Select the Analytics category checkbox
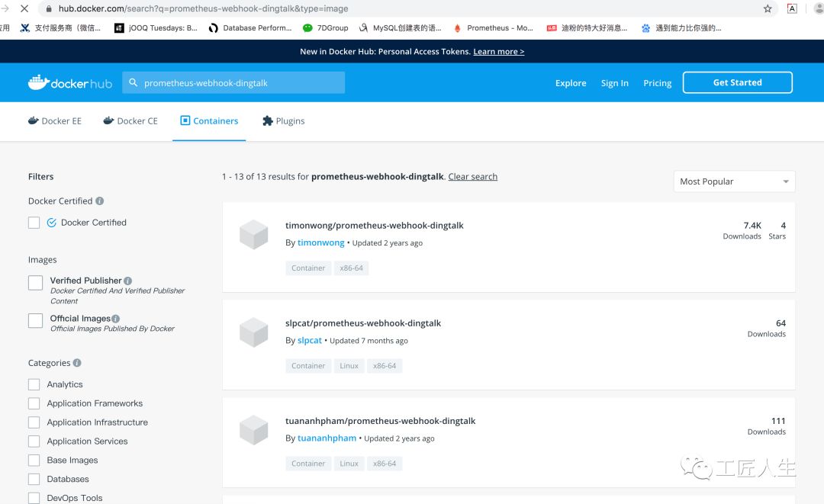 pyautogui.click(x=34, y=384)
